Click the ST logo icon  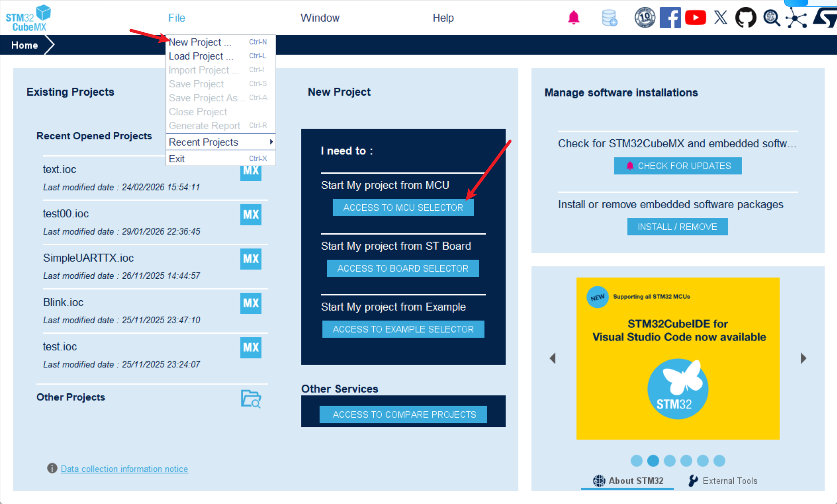(824, 18)
